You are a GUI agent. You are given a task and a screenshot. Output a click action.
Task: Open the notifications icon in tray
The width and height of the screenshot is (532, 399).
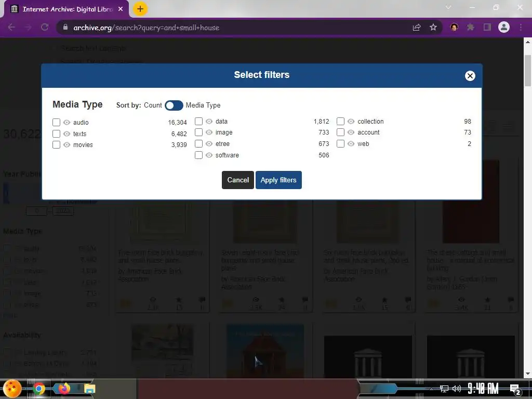coord(515,389)
